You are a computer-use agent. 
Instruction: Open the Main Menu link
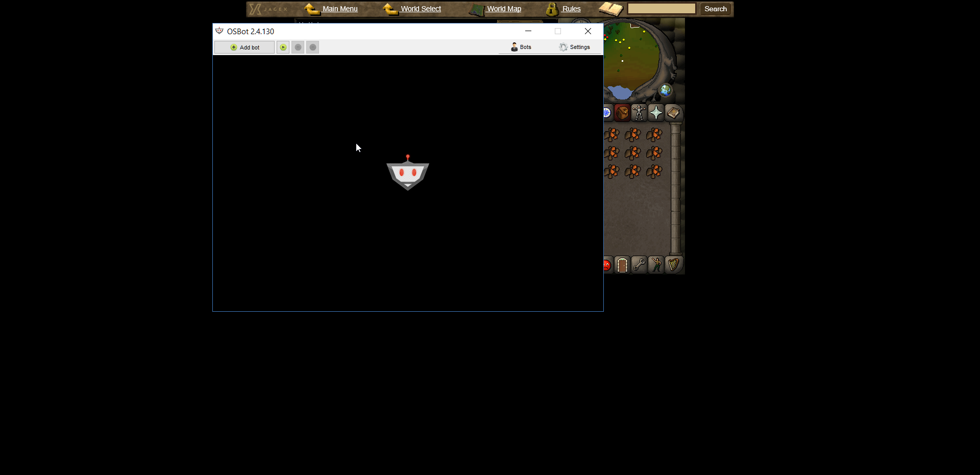pos(340,9)
